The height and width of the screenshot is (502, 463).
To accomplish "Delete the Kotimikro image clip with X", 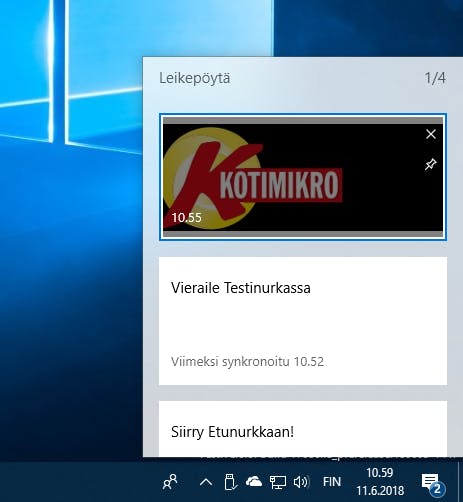I will point(431,134).
